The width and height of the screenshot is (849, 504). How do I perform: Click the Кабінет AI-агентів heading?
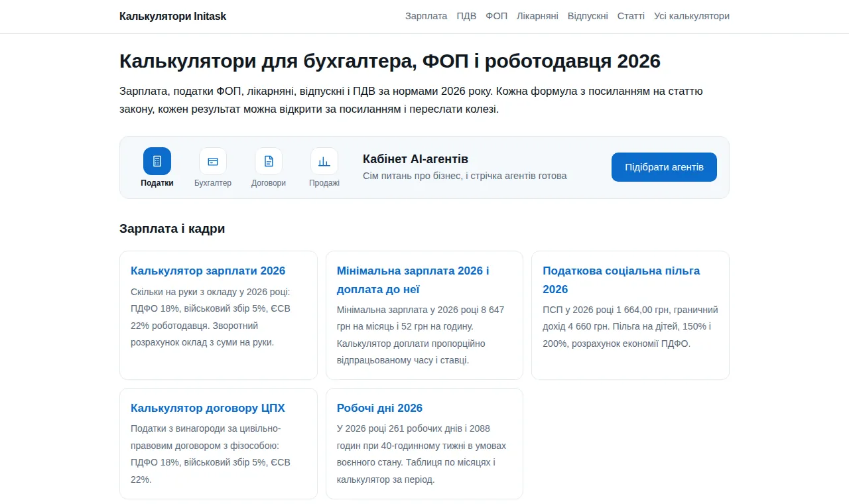(416, 159)
